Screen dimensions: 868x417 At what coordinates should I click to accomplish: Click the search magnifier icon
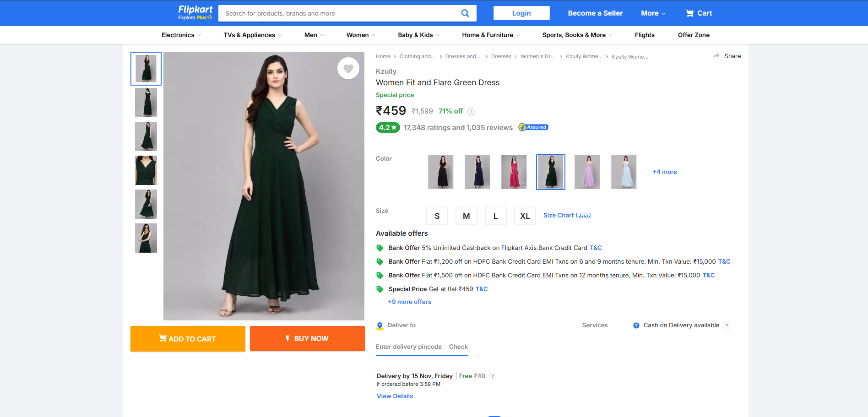[x=465, y=13]
